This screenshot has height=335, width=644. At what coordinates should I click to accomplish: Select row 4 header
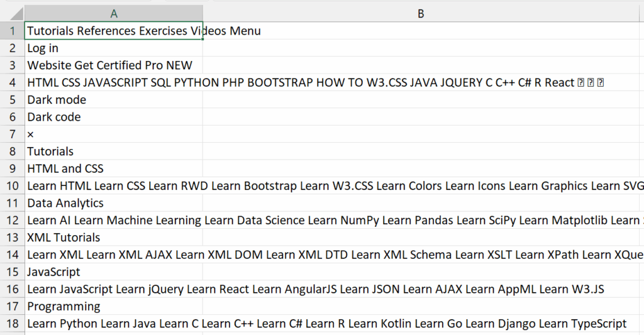(x=13, y=82)
